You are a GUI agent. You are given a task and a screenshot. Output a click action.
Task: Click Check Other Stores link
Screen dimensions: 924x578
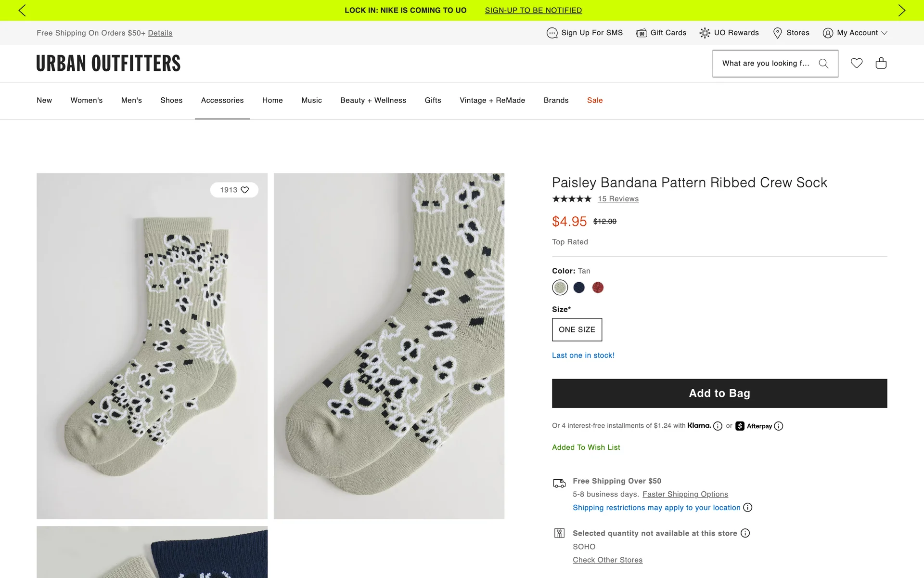pos(607,560)
